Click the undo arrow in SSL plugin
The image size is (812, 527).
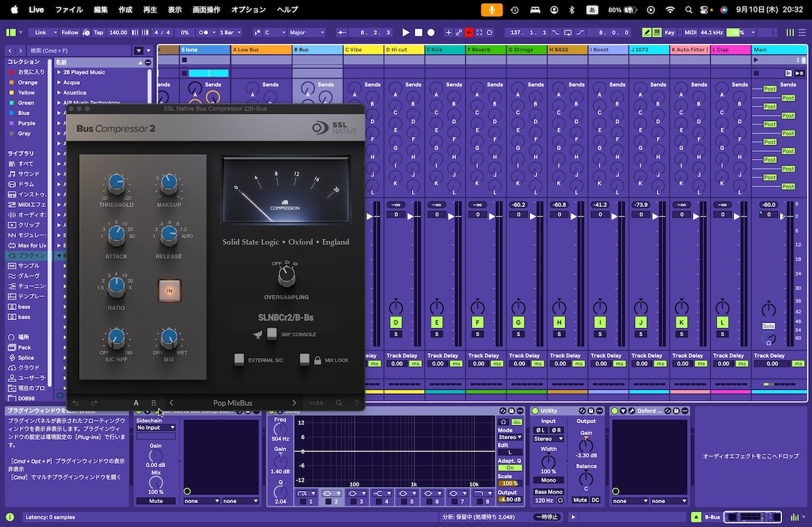pos(75,403)
